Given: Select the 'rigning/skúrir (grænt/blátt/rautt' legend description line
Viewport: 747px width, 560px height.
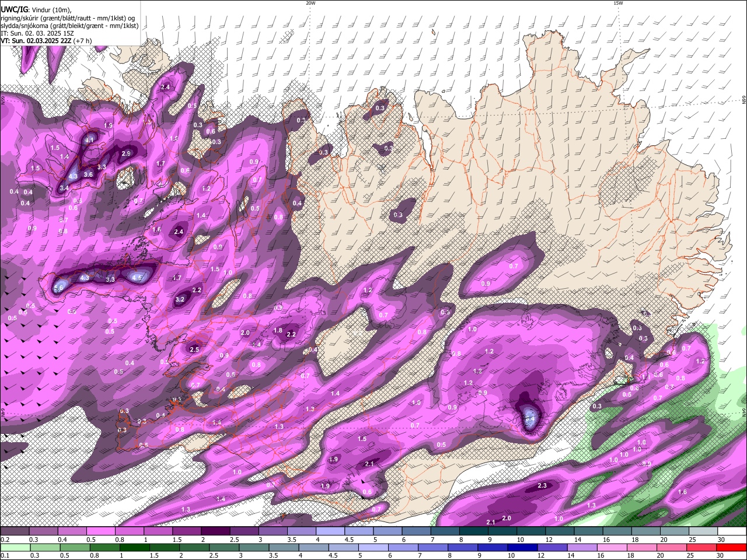Looking at the screenshot, I should tap(68, 17).
